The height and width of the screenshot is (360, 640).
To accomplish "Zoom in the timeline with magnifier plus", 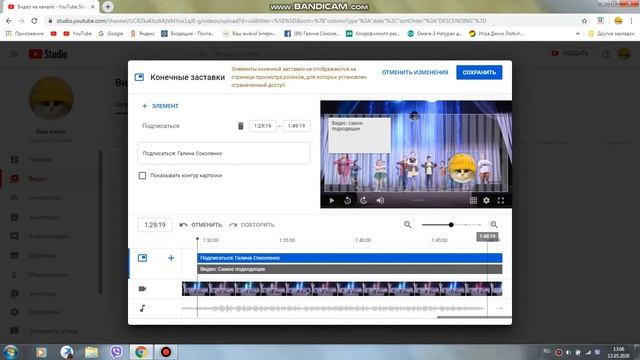I will [494, 224].
